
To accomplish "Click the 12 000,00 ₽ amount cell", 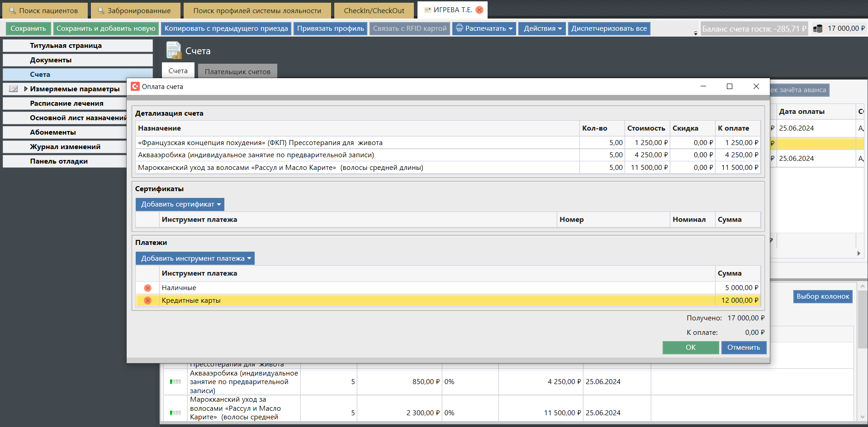I will point(739,300).
